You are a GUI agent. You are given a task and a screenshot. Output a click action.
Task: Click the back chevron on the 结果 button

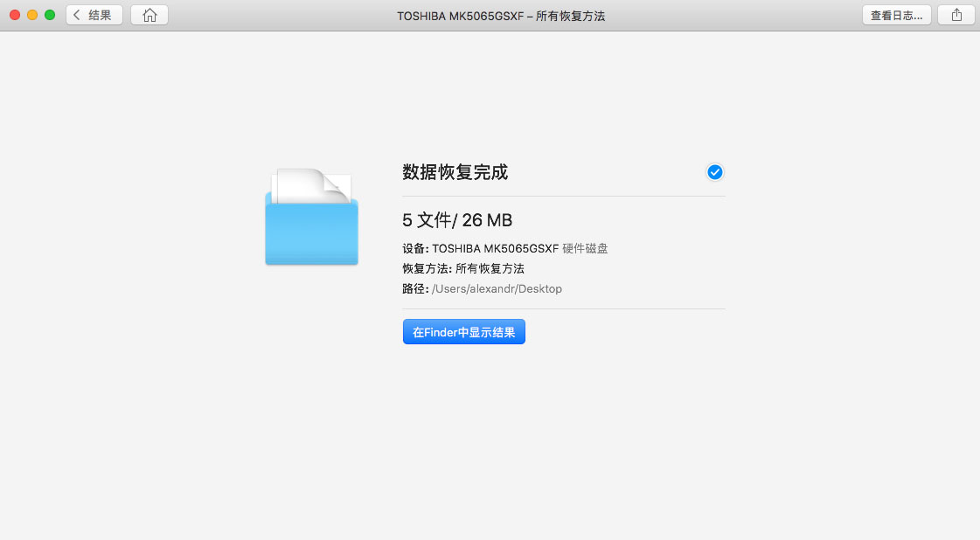[79, 14]
